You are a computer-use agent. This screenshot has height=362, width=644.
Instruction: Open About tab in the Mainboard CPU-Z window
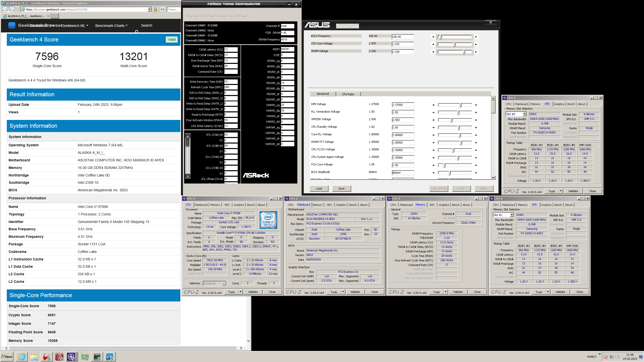(364, 205)
